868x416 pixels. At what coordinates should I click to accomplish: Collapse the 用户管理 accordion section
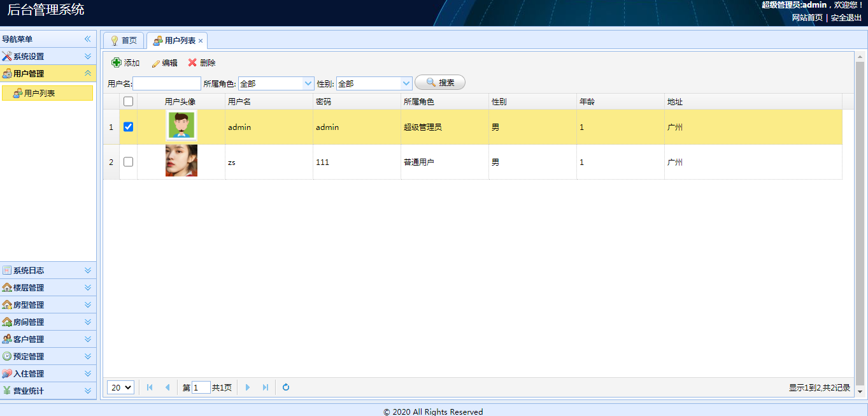pyautogui.click(x=88, y=73)
